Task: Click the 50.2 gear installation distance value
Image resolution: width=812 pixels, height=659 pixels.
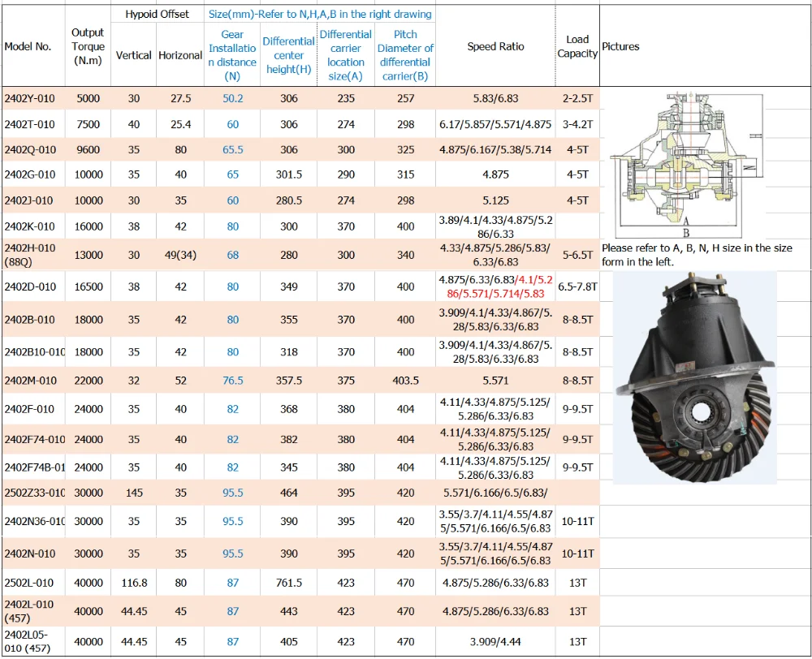Action: click(x=233, y=98)
